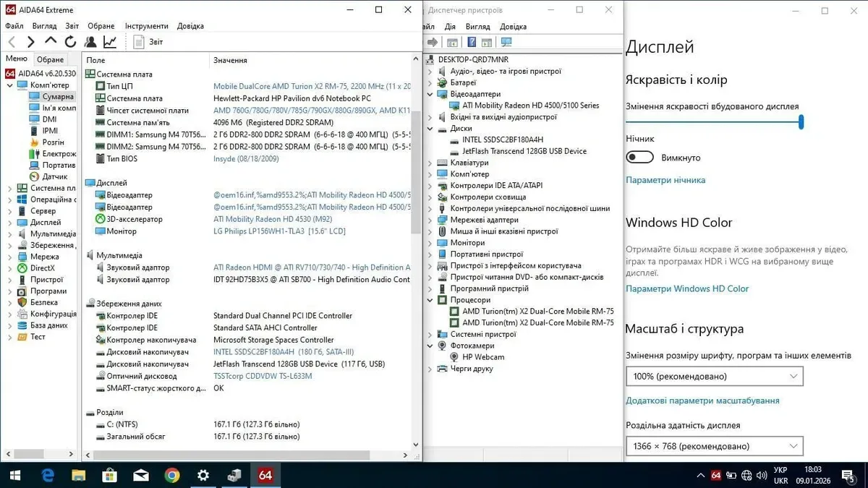Click the display brightness slider
Screen dimensions: 868x488
713,123
